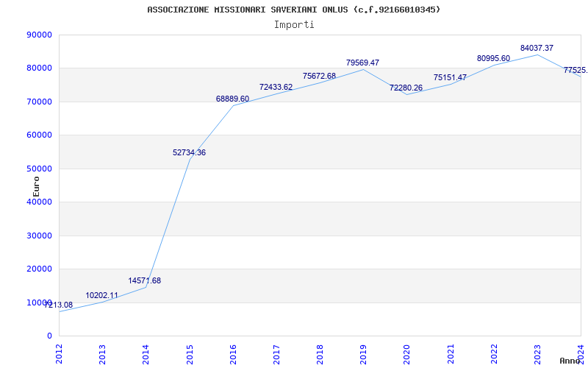The height and width of the screenshot is (368, 588).
Task: Click x-axis year 2017
Action: (276, 355)
